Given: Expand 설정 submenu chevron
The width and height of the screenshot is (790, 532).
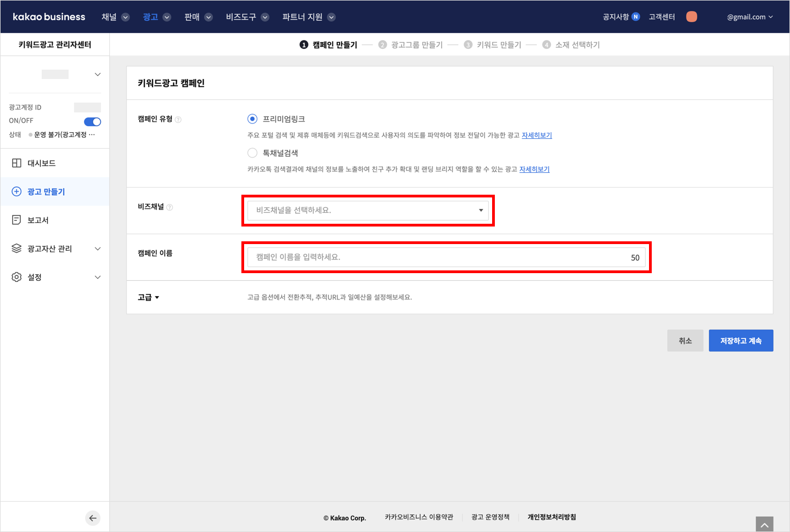Looking at the screenshot, I should tap(98, 277).
